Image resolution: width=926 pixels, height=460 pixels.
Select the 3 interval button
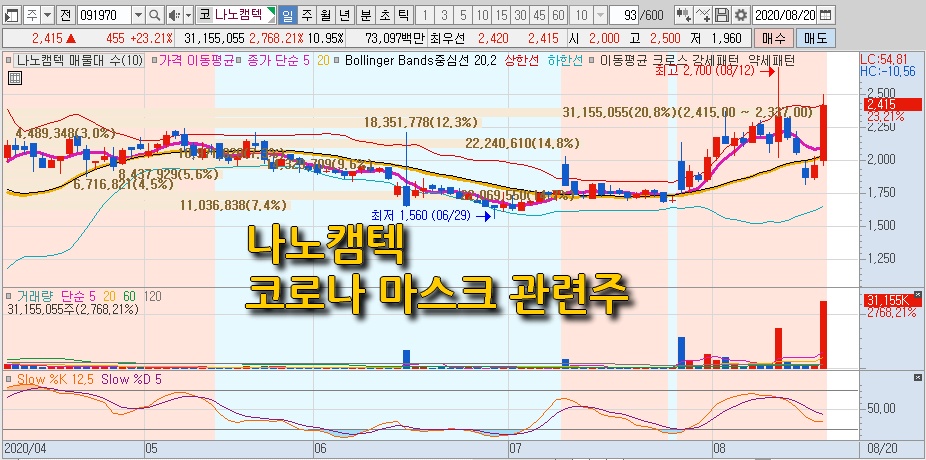point(444,15)
